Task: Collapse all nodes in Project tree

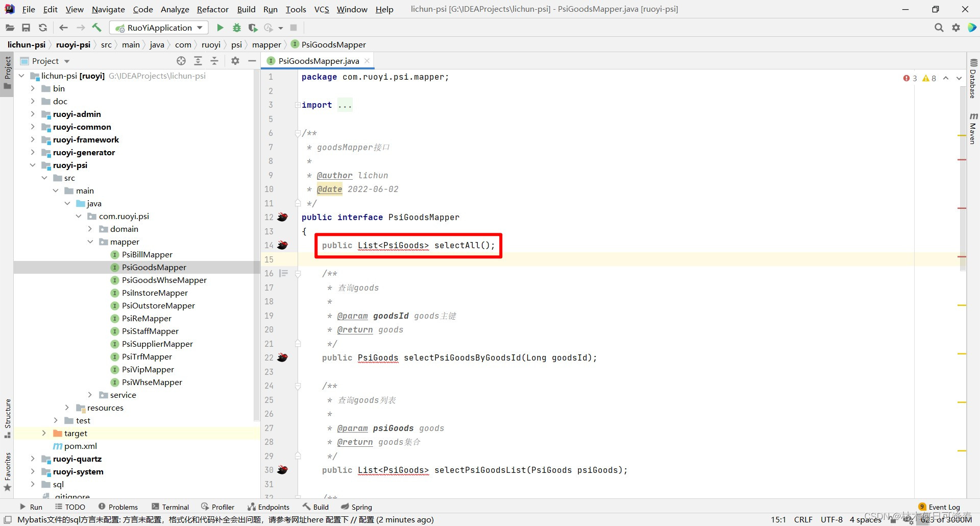Action: pos(214,61)
